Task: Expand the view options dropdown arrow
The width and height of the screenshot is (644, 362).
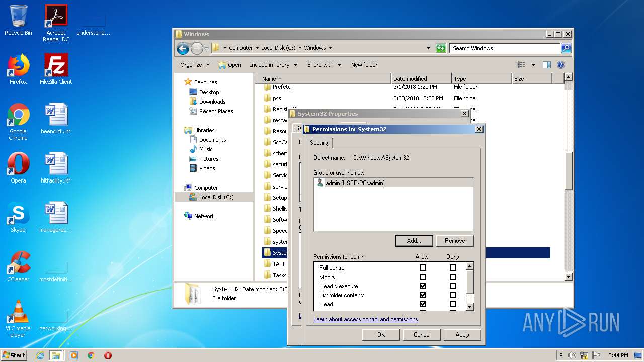Action: [x=533, y=65]
